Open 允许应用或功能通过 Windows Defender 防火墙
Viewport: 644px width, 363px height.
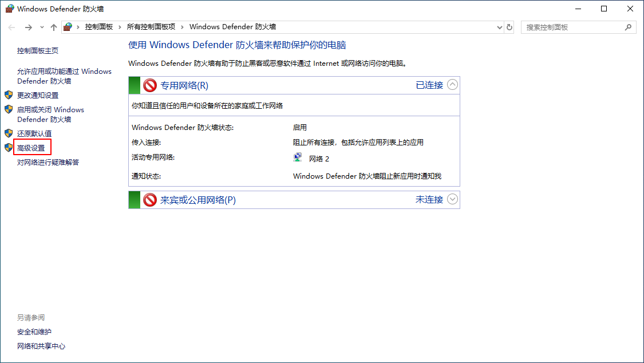(65, 76)
